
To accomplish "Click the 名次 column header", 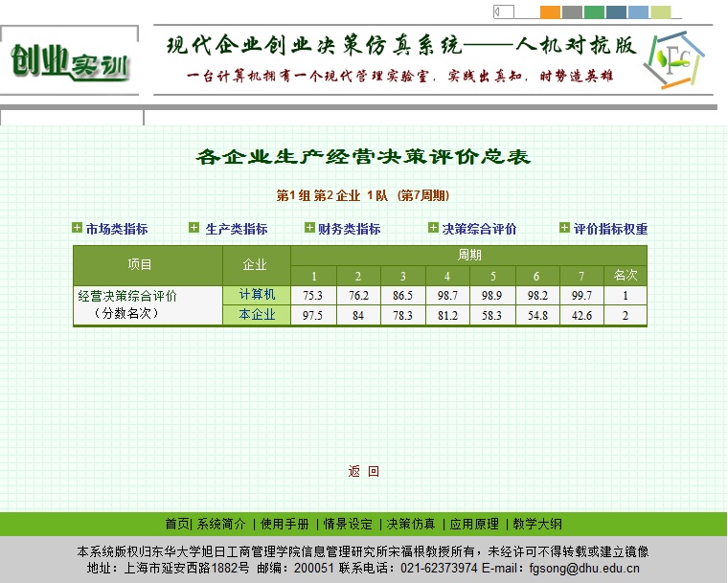I will tap(625, 276).
